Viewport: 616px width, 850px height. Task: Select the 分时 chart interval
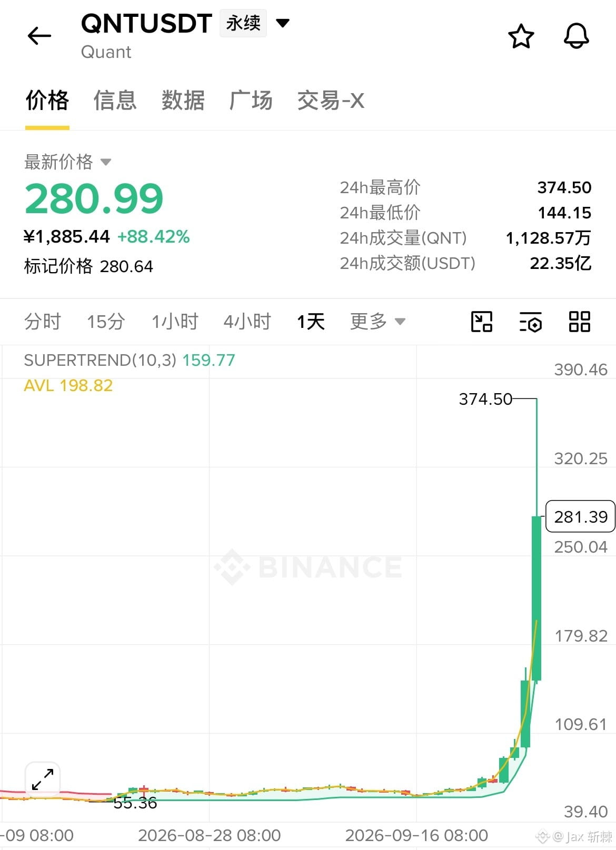pyautogui.click(x=43, y=321)
